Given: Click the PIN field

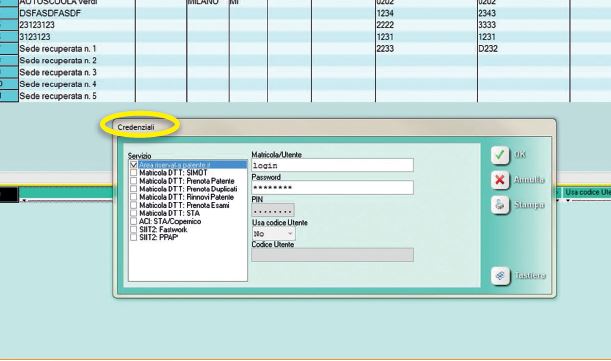Looking at the screenshot, I should (273, 211).
